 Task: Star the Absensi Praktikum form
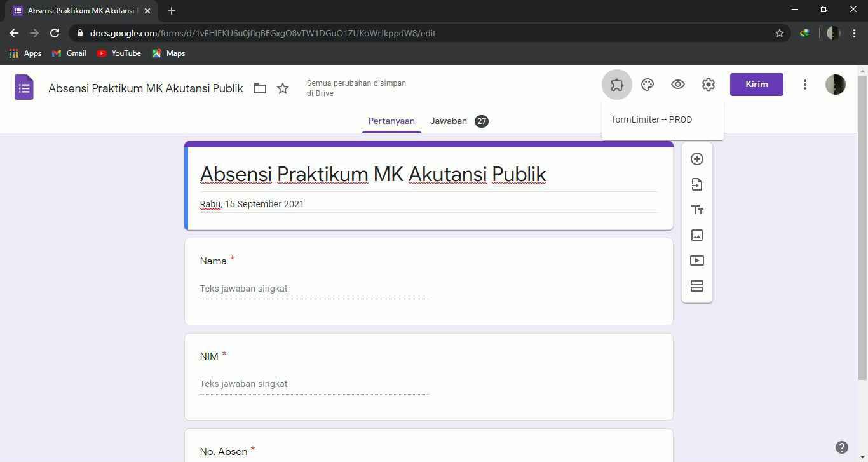coord(283,88)
